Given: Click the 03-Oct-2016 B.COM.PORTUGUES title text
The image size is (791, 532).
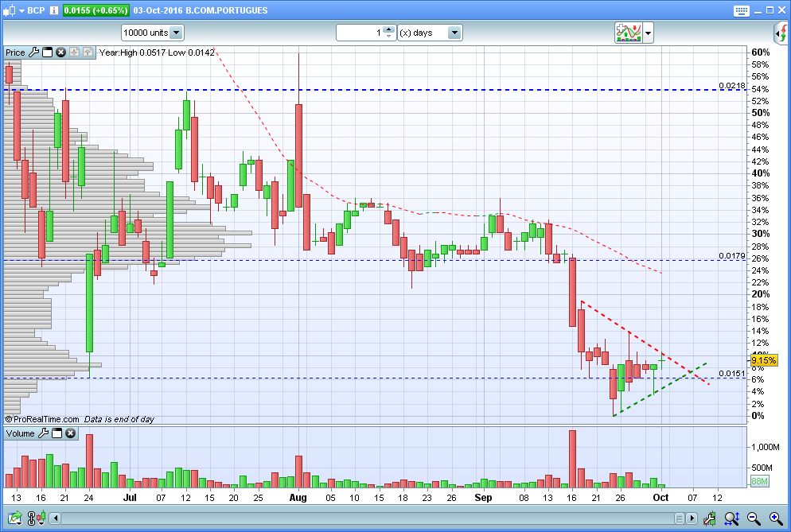Looking at the screenshot, I should point(201,10).
